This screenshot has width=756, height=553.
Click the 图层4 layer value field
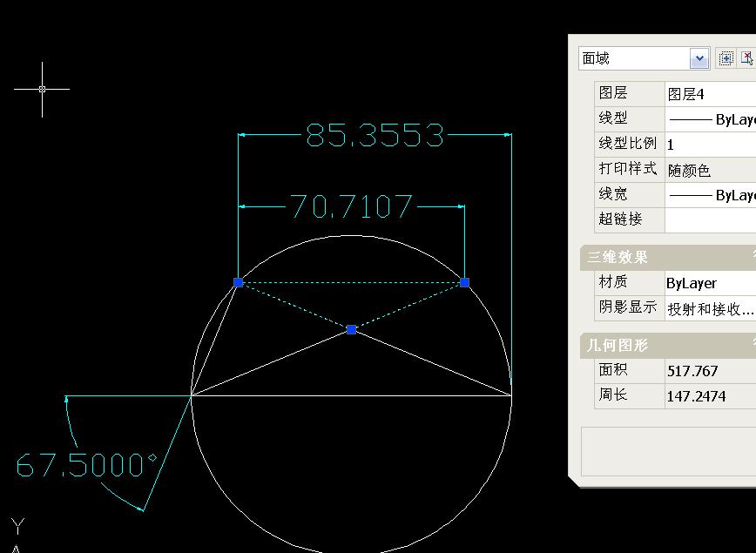[710, 93]
